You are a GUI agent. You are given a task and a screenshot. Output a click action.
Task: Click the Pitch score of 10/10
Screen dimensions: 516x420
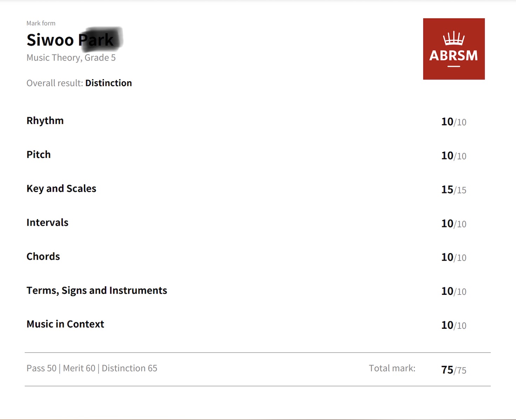tap(454, 156)
